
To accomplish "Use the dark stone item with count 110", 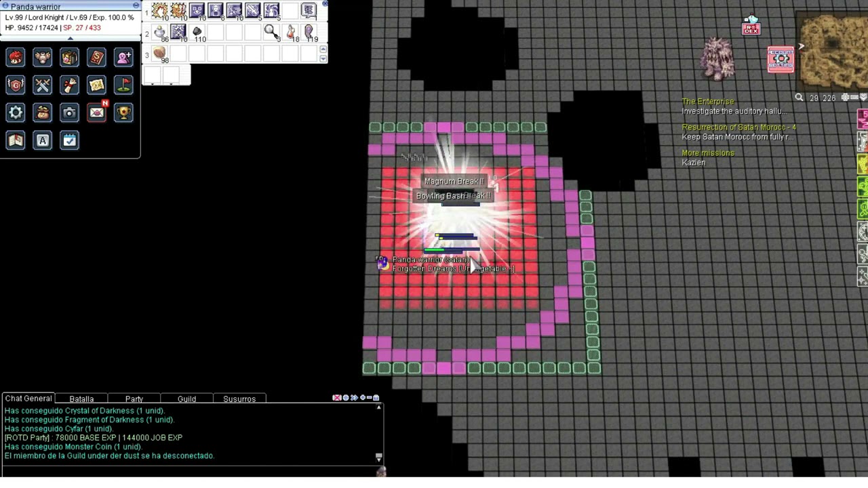I will (x=197, y=33).
